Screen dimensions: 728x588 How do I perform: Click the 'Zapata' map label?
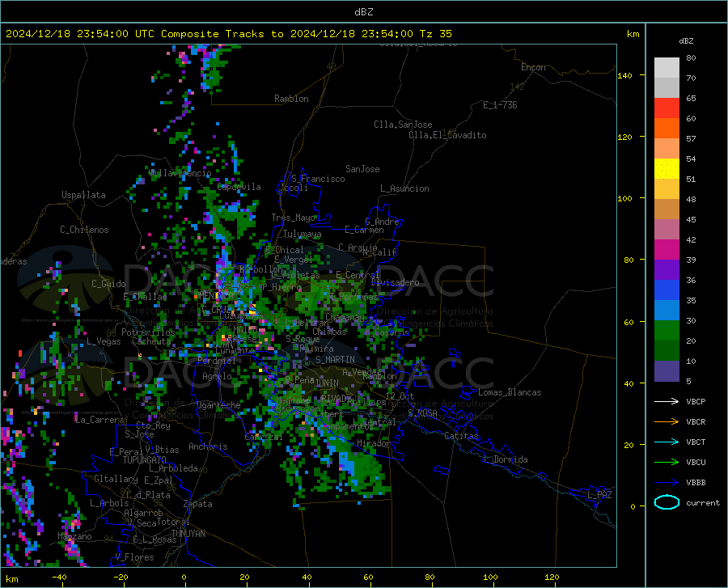pos(198,504)
